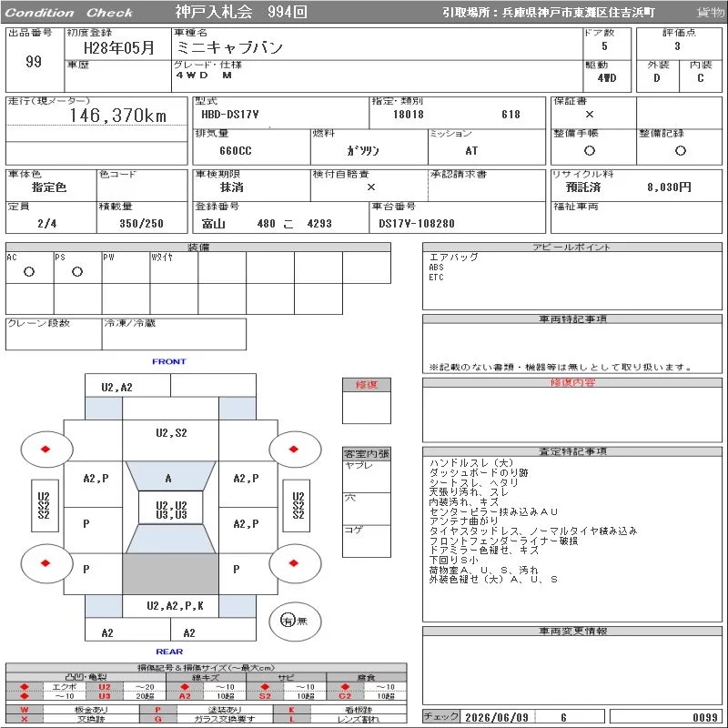
Task: Click the red U3 legend code
Action: click(x=105, y=695)
